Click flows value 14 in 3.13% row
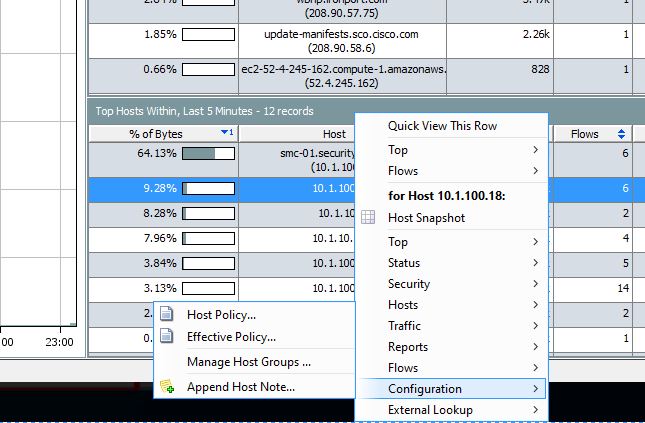The width and height of the screenshot is (645, 423). click(x=623, y=288)
